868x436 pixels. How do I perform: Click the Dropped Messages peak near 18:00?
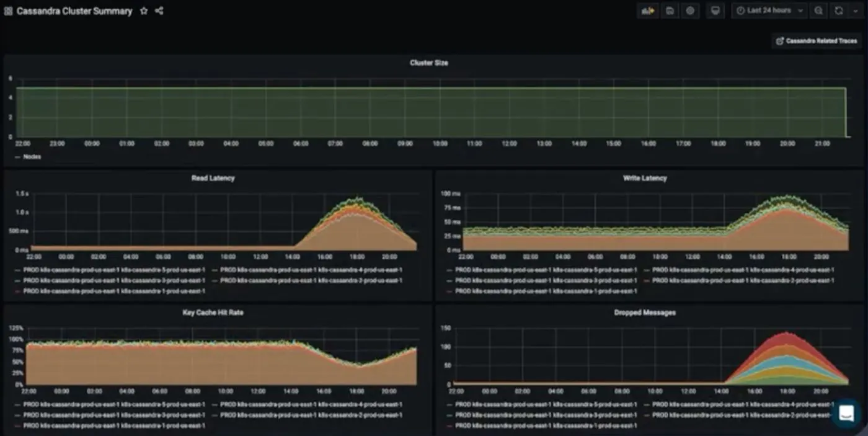pyautogui.click(x=786, y=334)
